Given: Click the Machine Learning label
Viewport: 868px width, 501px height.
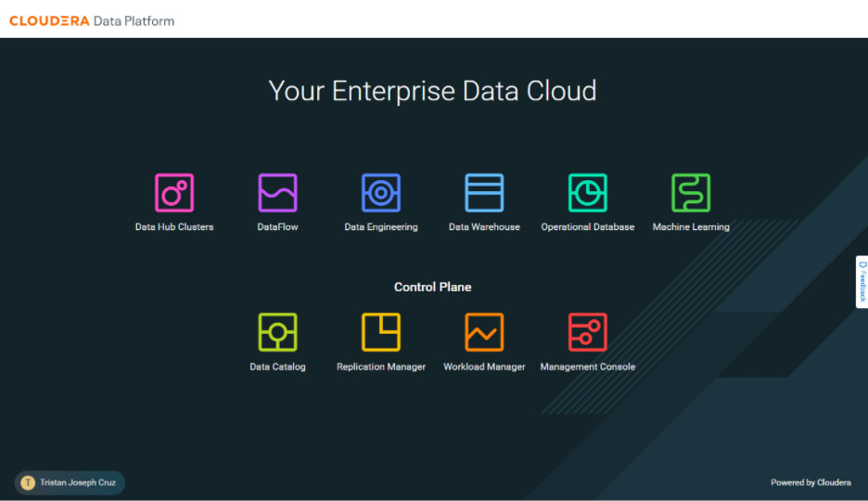Looking at the screenshot, I should pos(691,227).
